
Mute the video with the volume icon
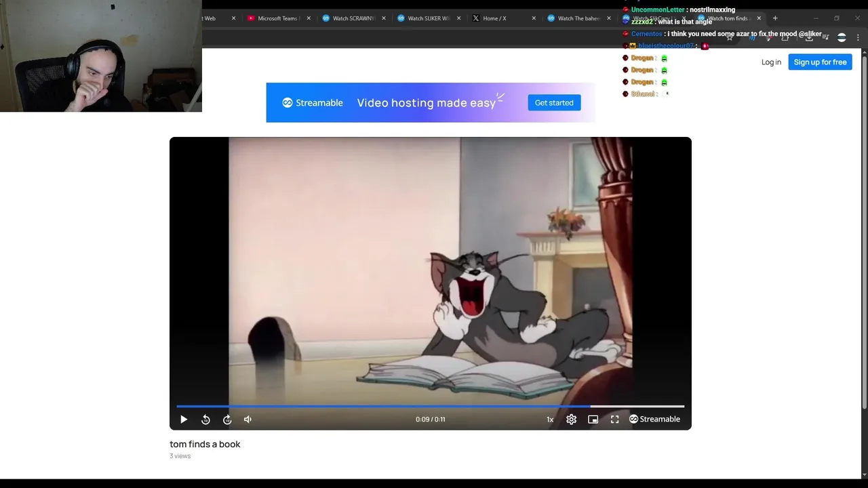pos(248,420)
